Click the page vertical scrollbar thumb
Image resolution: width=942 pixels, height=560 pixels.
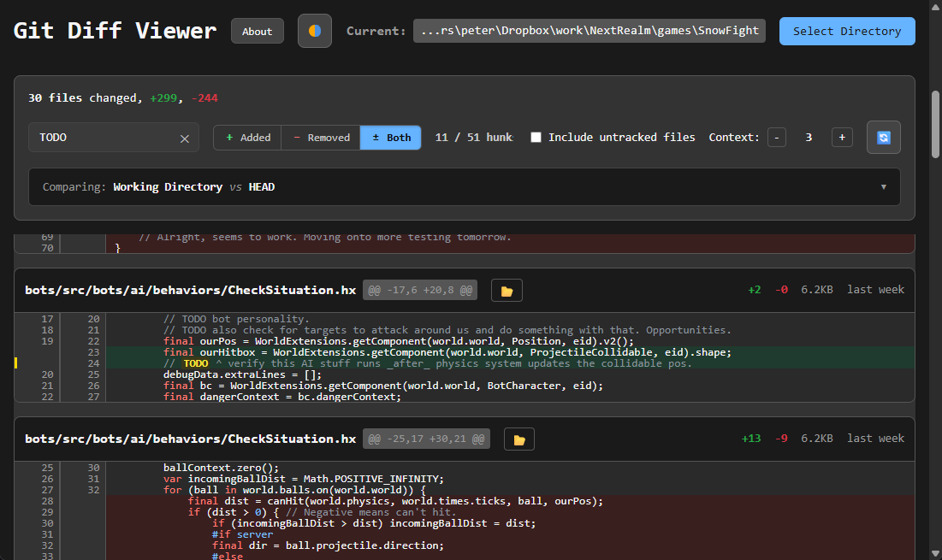click(935, 124)
